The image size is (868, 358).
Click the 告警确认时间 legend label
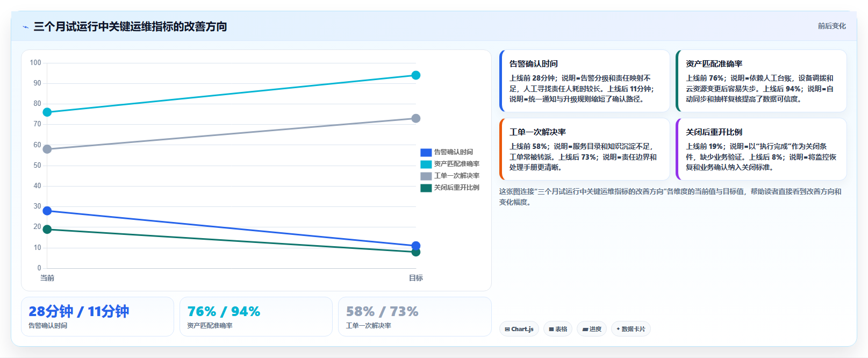(x=454, y=152)
